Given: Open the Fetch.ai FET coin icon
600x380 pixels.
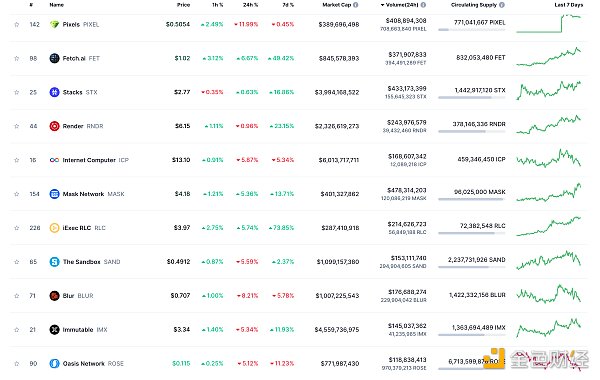Looking at the screenshot, I should (x=54, y=58).
